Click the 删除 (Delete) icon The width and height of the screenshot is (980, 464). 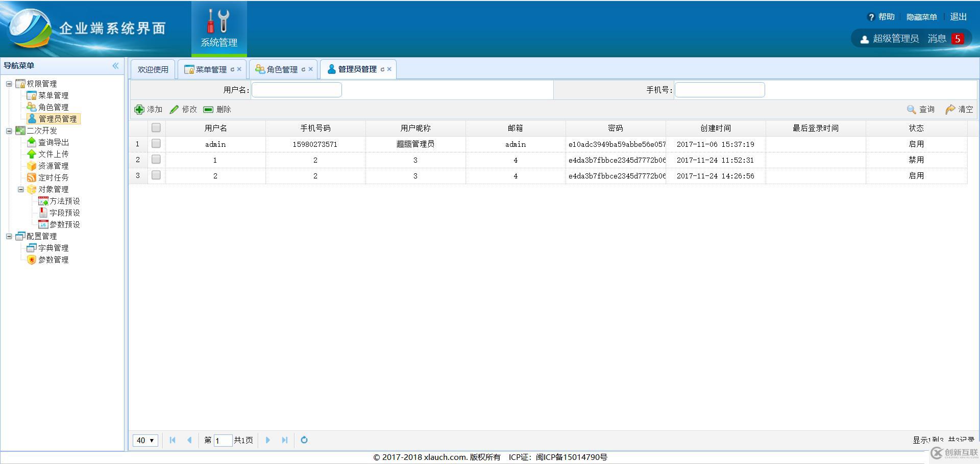pyautogui.click(x=208, y=109)
